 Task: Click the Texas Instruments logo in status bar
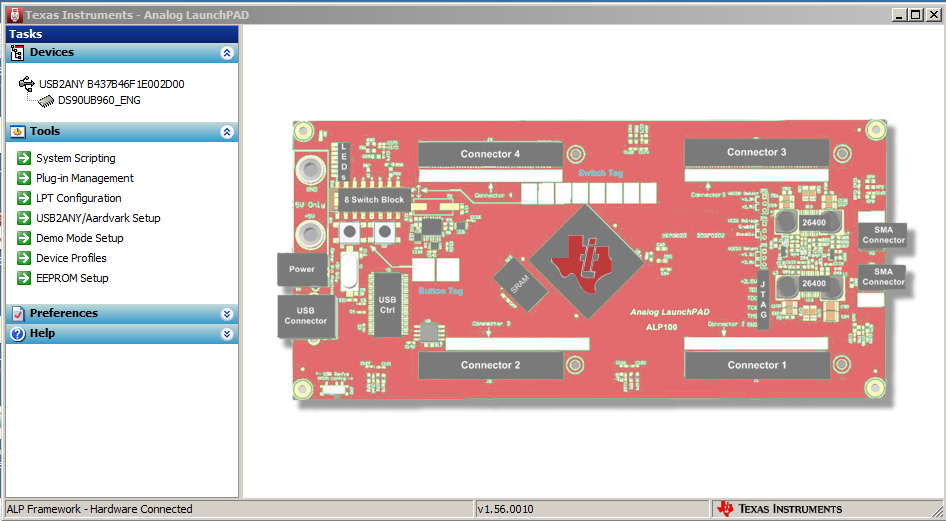click(780, 509)
